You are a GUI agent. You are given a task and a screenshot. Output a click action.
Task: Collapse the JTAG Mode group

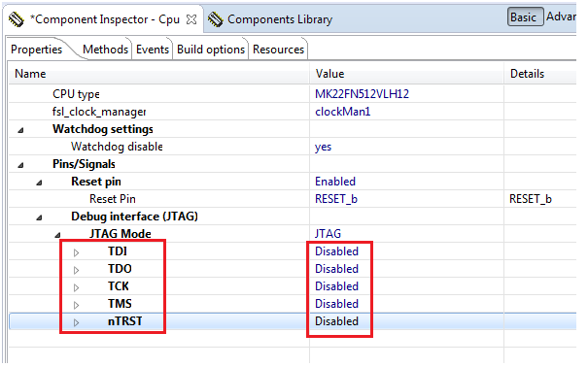tap(57, 235)
